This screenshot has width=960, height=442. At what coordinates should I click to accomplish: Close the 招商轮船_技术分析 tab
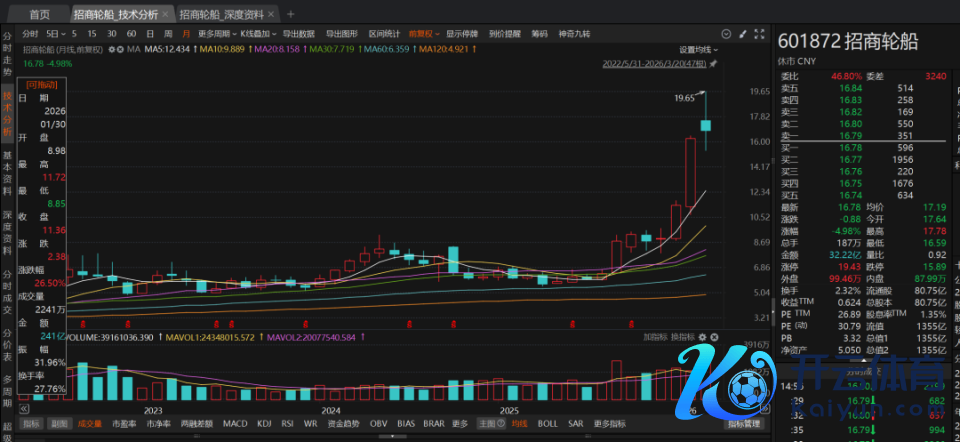coord(166,14)
